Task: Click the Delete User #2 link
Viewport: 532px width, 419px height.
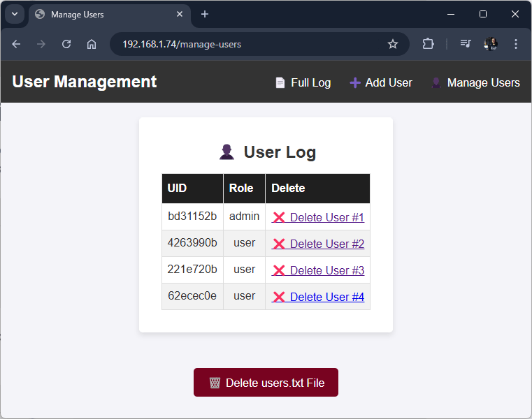Action: pyautogui.click(x=326, y=244)
